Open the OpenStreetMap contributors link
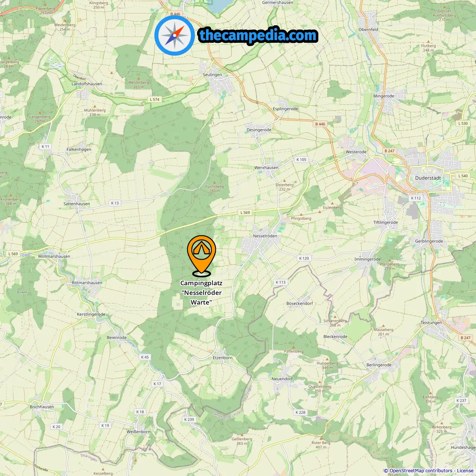Viewport: 476px width, 476px height. [x=421, y=470]
